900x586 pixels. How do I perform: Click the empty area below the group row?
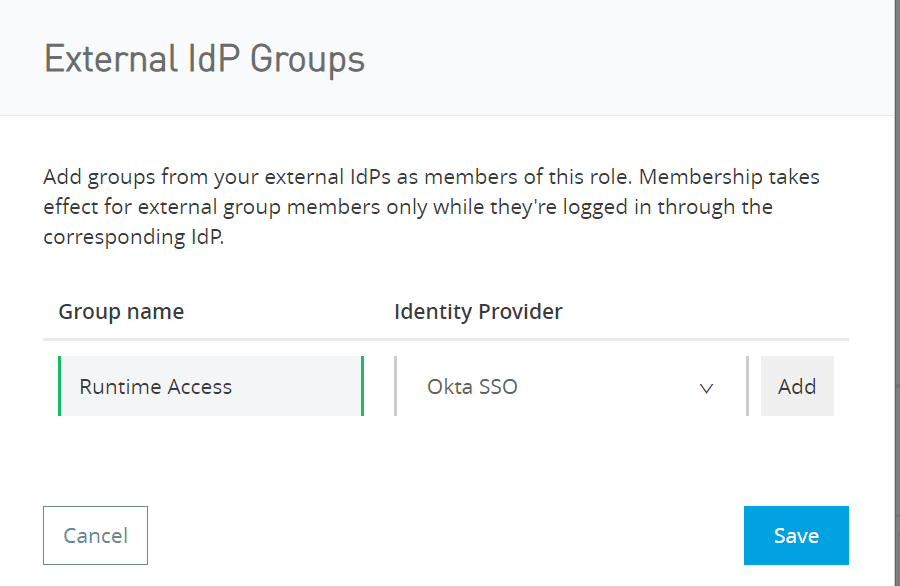[445, 459]
